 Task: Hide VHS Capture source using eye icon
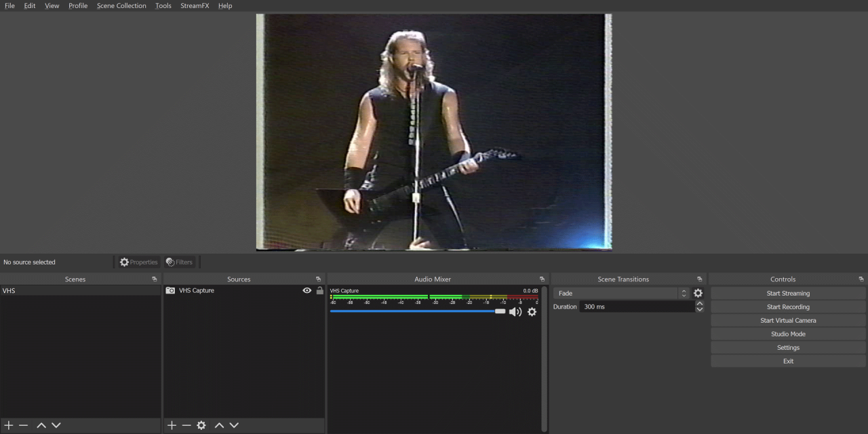[x=307, y=290]
